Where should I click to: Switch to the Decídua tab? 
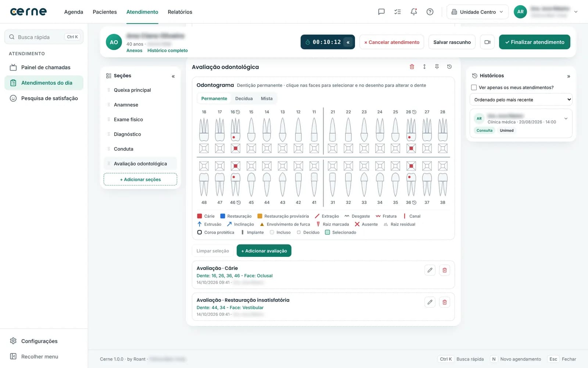(x=244, y=99)
